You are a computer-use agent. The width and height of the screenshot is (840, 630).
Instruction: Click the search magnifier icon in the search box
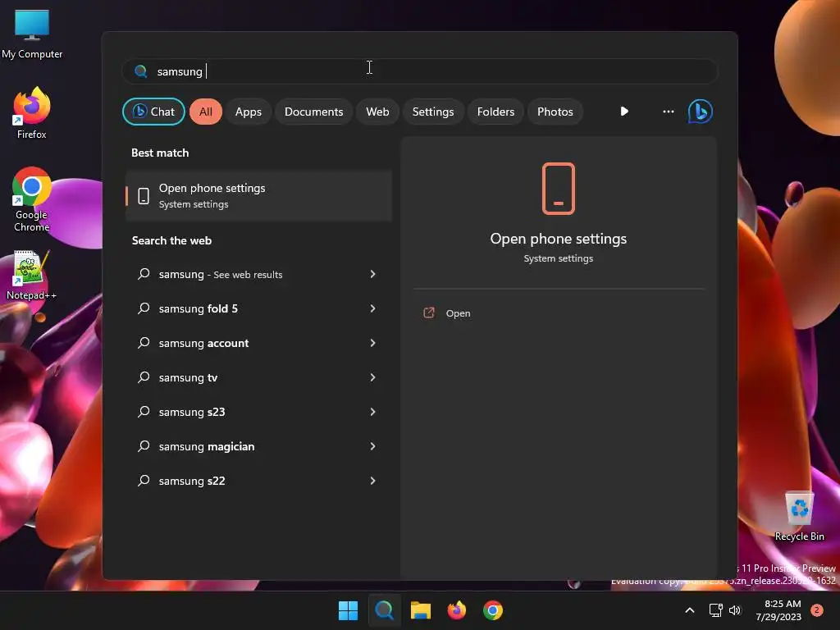point(141,71)
